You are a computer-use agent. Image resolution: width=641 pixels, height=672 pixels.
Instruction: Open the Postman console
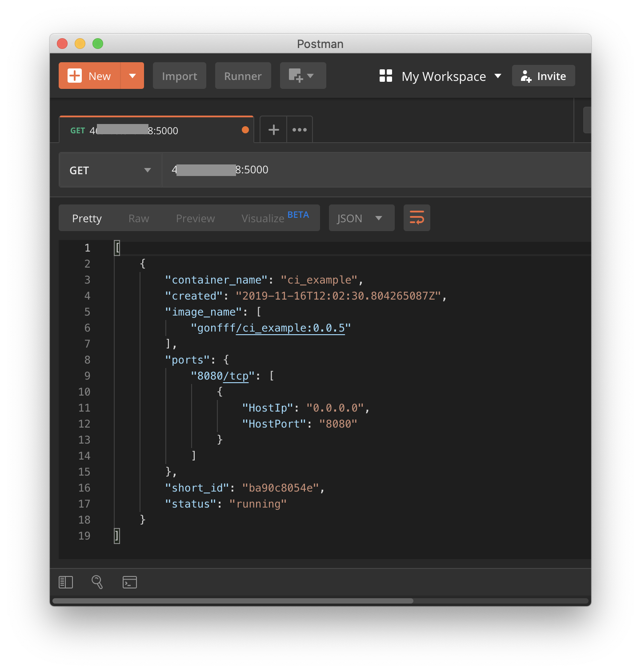point(129,582)
